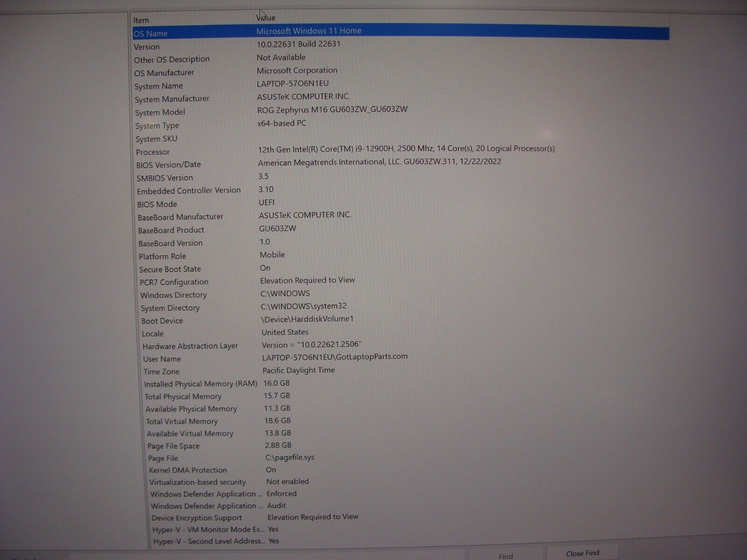Select the System Manufacturer row
This screenshot has height=560, width=747.
402,98
